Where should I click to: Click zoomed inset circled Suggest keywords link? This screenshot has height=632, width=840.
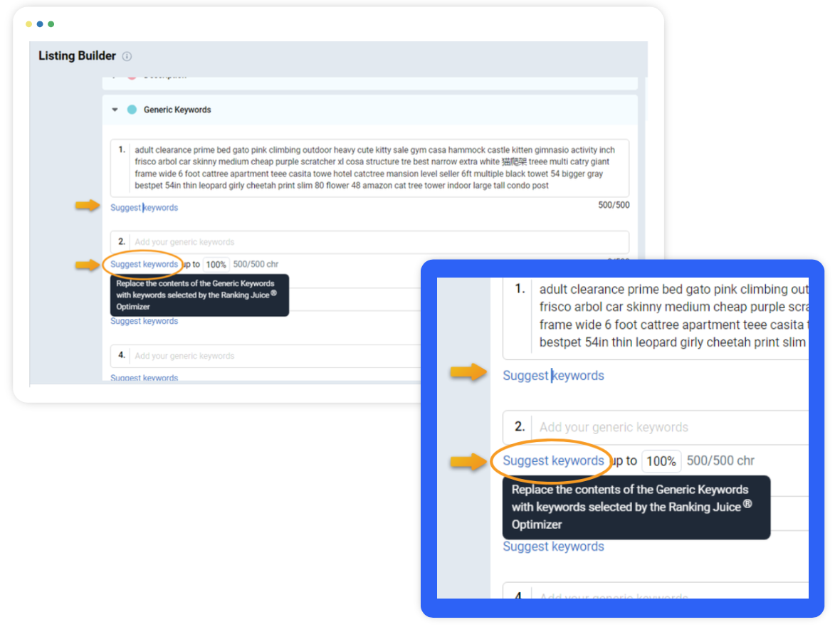(553, 461)
